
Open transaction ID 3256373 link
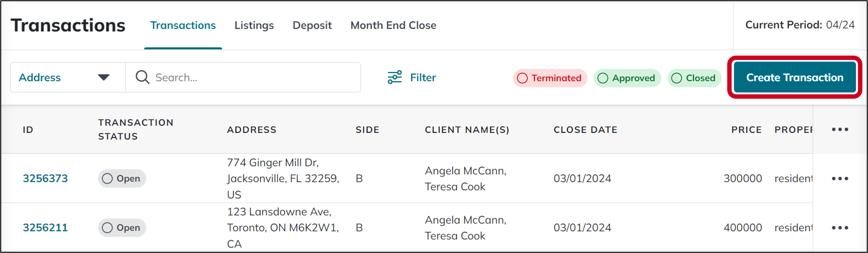(45, 178)
